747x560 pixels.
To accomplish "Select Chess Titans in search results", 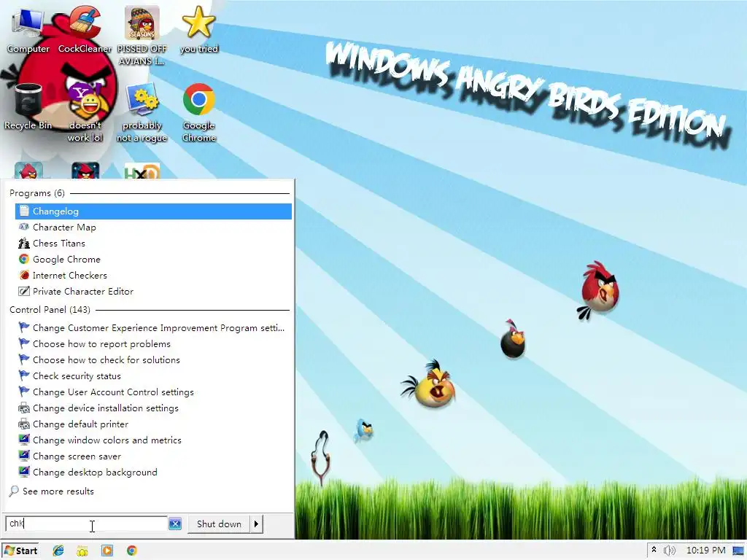I will click(x=153, y=244).
